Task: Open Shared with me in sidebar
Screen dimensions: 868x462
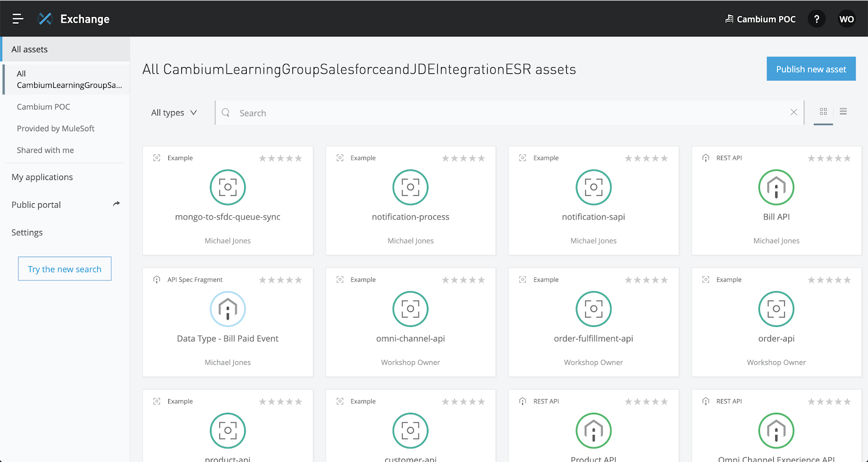Action: 45,150
